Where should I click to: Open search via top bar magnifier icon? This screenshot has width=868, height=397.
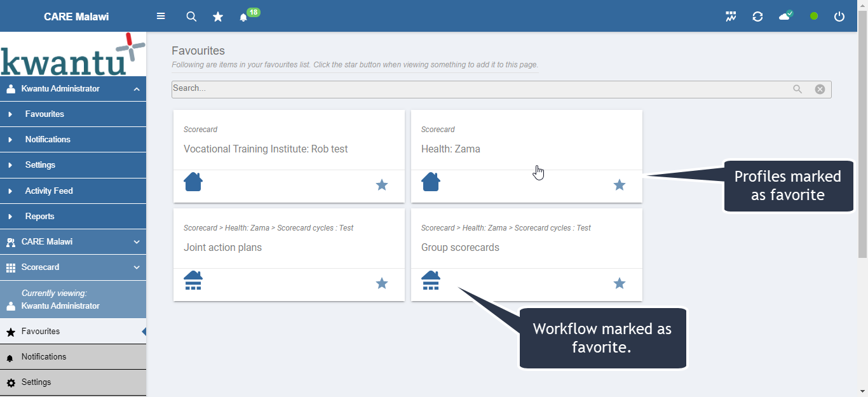(x=191, y=17)
